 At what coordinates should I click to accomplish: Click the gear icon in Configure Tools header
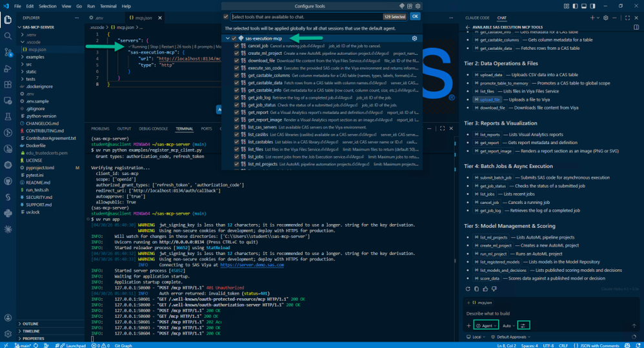[418, 6]
